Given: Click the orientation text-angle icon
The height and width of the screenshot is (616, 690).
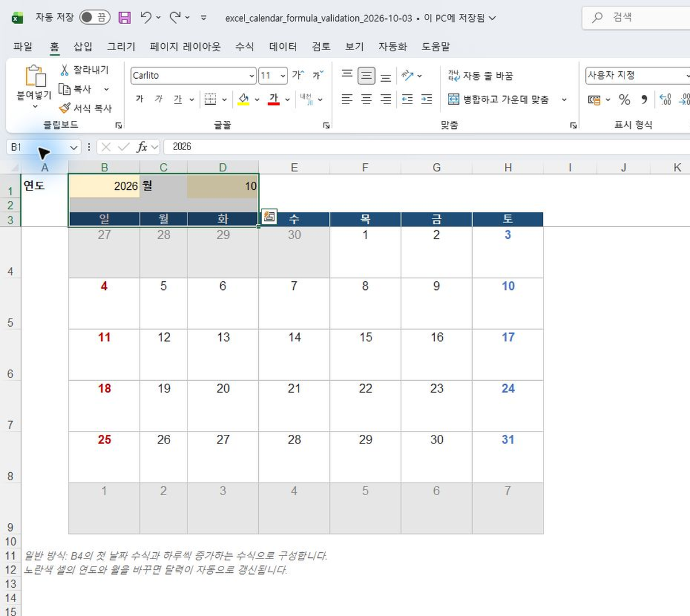Looking at the screenshot, I should [x=407, y=75].
